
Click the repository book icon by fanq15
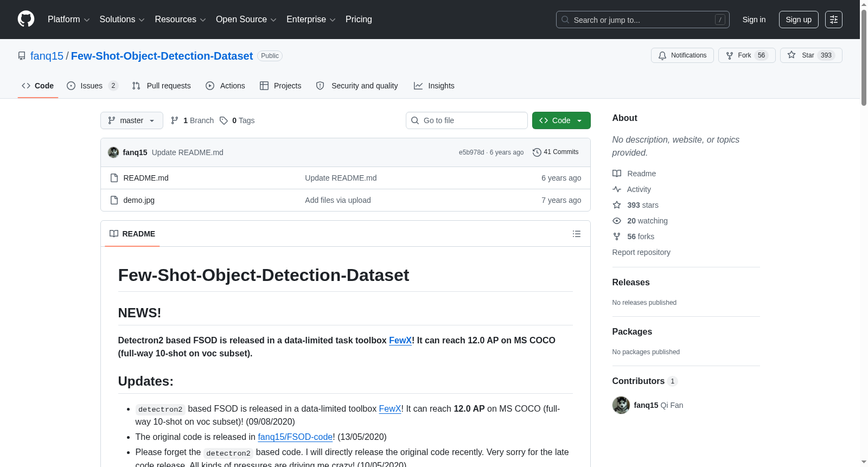[22, 56]
